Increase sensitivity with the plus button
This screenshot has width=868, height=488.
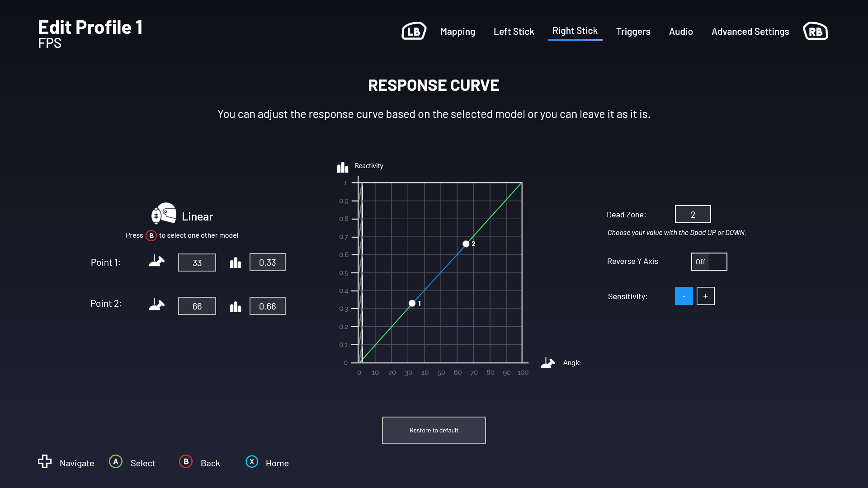(x=705, y=296)
